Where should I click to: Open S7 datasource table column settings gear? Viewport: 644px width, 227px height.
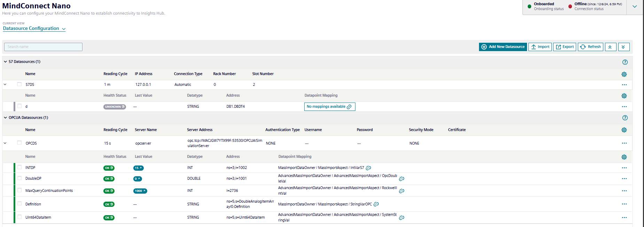point(624,74)
